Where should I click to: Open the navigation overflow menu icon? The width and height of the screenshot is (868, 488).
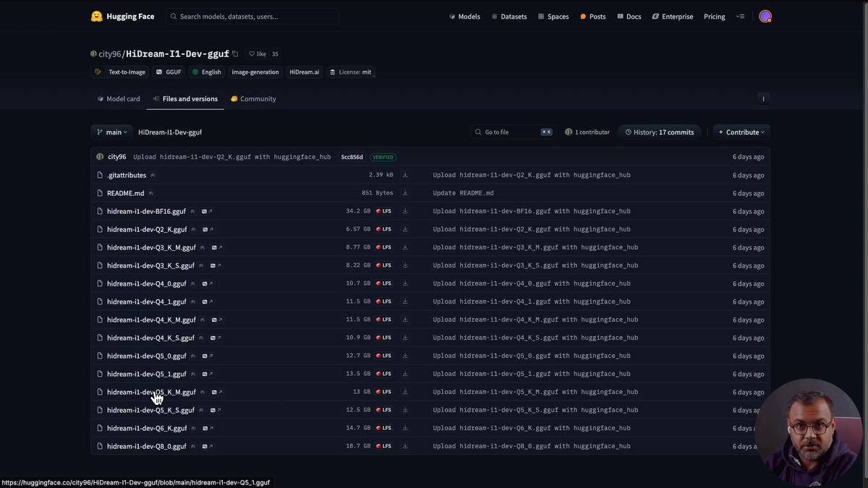(x=740, y=16)
